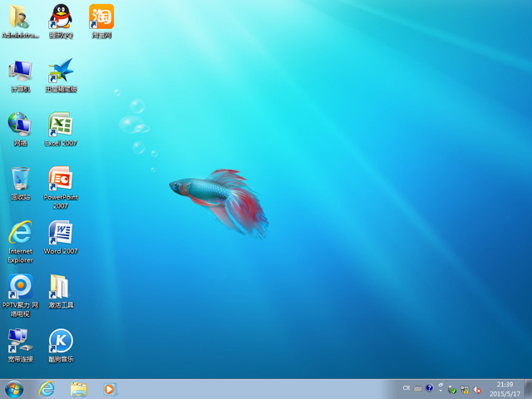Click the Show desktop button
532x399 pixels.
[x=529, y=389]
